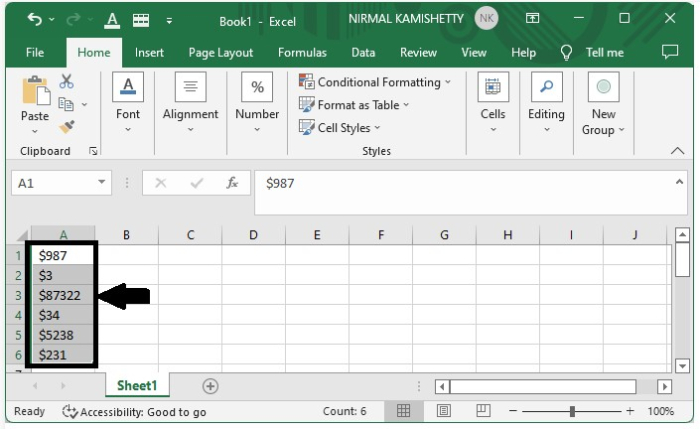Open the undo history dropdown arrow
This screenshot has width=700, height=429.
point(52,20)
